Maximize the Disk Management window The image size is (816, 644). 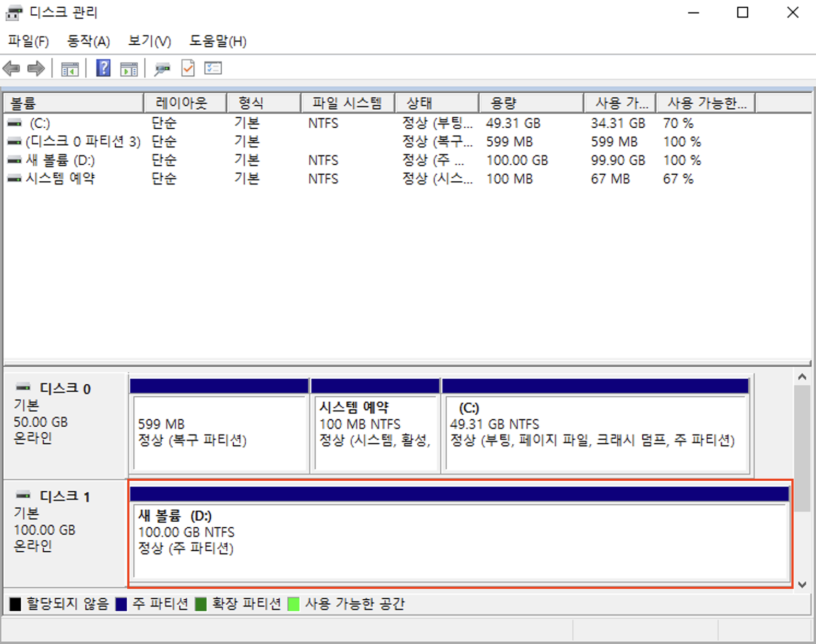[743, 13]
